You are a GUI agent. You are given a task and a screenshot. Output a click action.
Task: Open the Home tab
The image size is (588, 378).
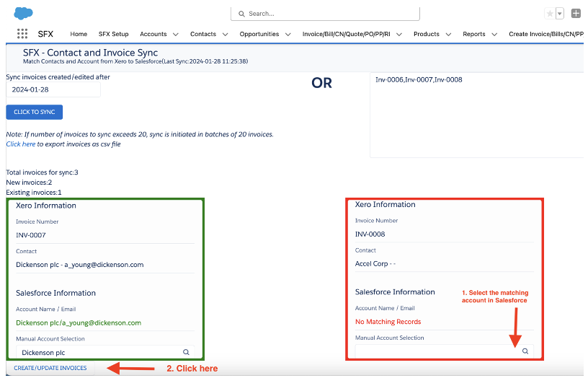point(79,34)
